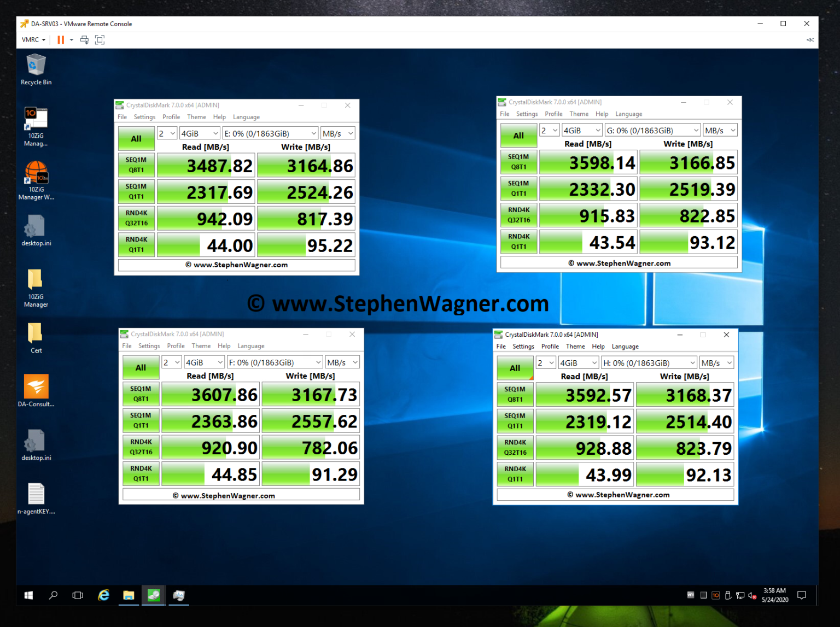Open Task View from the taskbar
The width and height of the screenshot is (840, 627).
77,595
